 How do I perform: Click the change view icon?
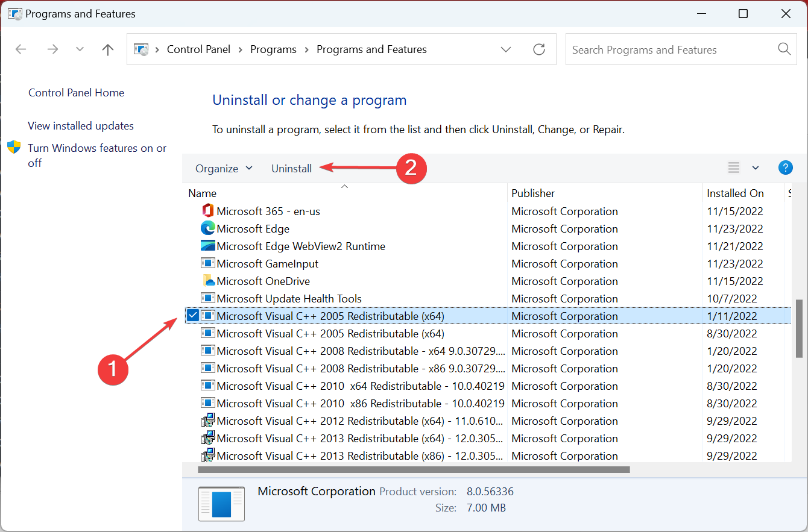(734, 168)
